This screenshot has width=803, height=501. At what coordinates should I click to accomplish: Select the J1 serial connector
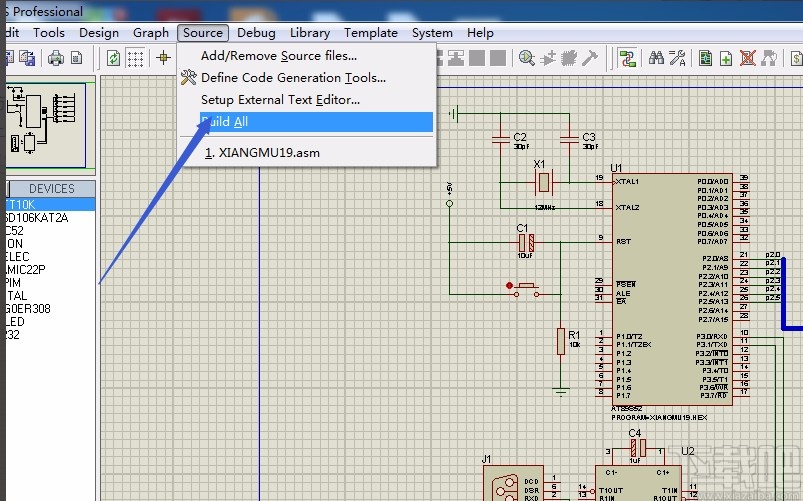tap(513, 483)
